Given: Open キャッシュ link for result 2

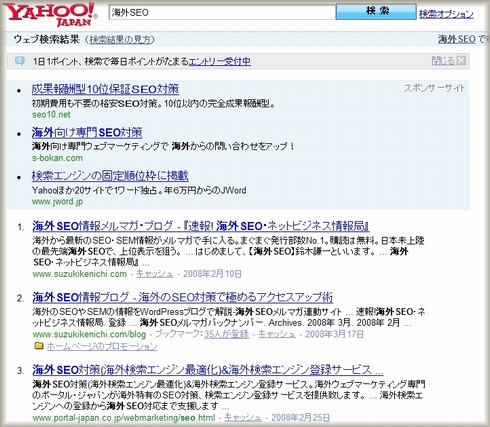Looking at the screenshot, I should [277, 334].
